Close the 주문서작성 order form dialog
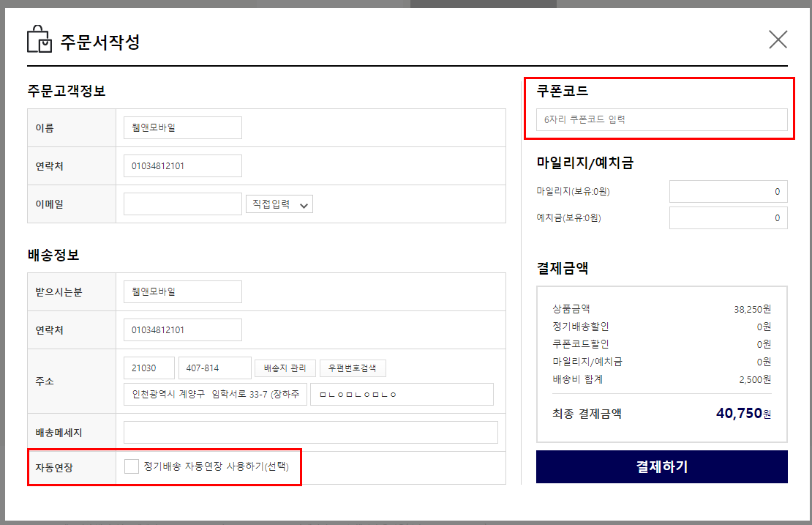 click(778, 40)
